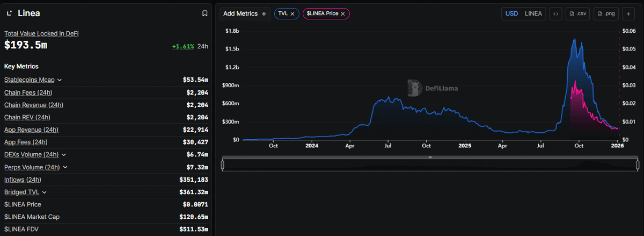Click the $193.5m TVL value
The image size is (644, 236).
click(26, 45)
